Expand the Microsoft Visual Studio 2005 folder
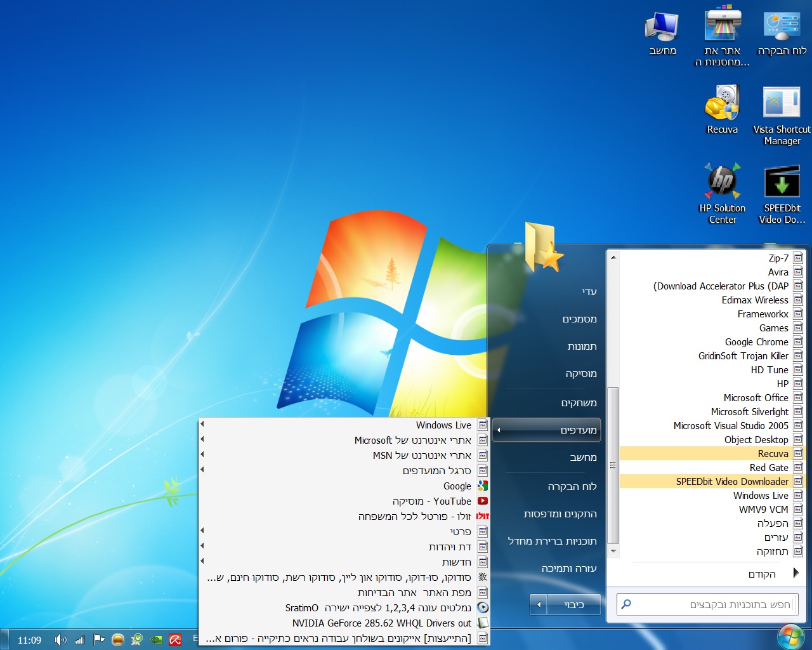 [x=712, y=426]
